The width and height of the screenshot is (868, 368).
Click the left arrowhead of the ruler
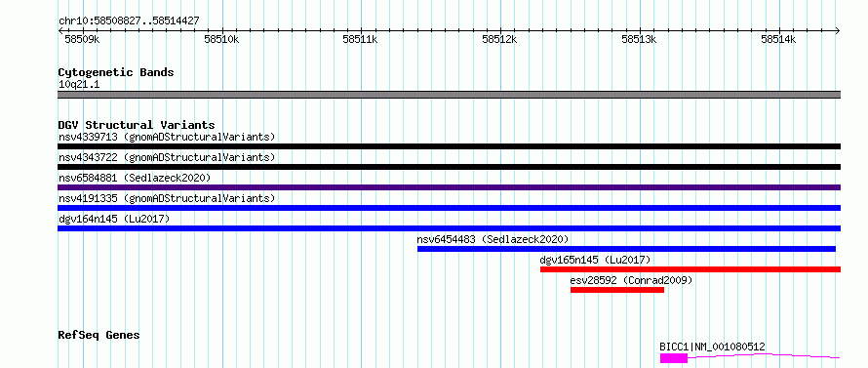[x=60, y=31]
